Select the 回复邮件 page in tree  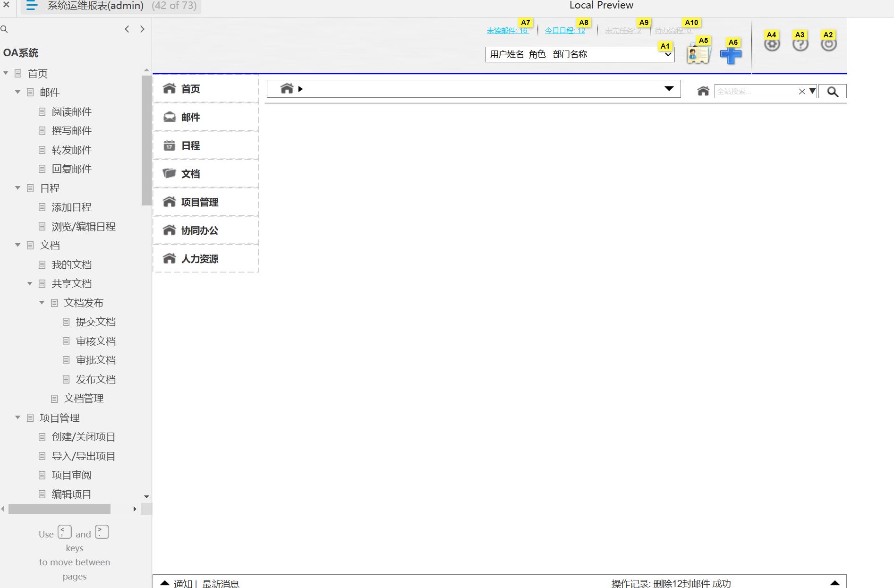click(x=71, y=169)
